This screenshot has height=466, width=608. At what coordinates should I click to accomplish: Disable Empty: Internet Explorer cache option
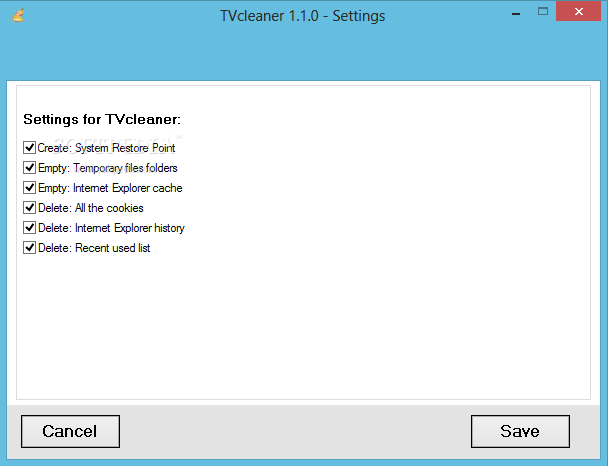pos(29,188)
